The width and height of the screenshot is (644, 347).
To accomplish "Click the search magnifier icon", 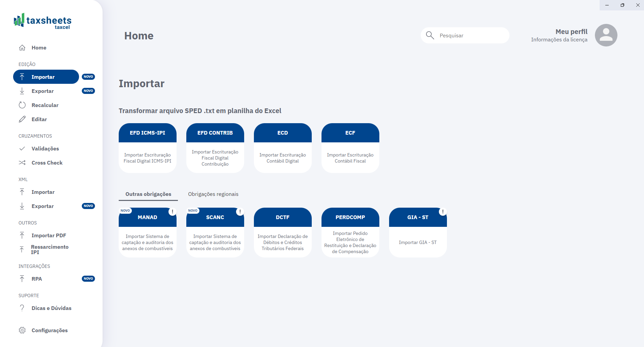I will click(430, 35).
